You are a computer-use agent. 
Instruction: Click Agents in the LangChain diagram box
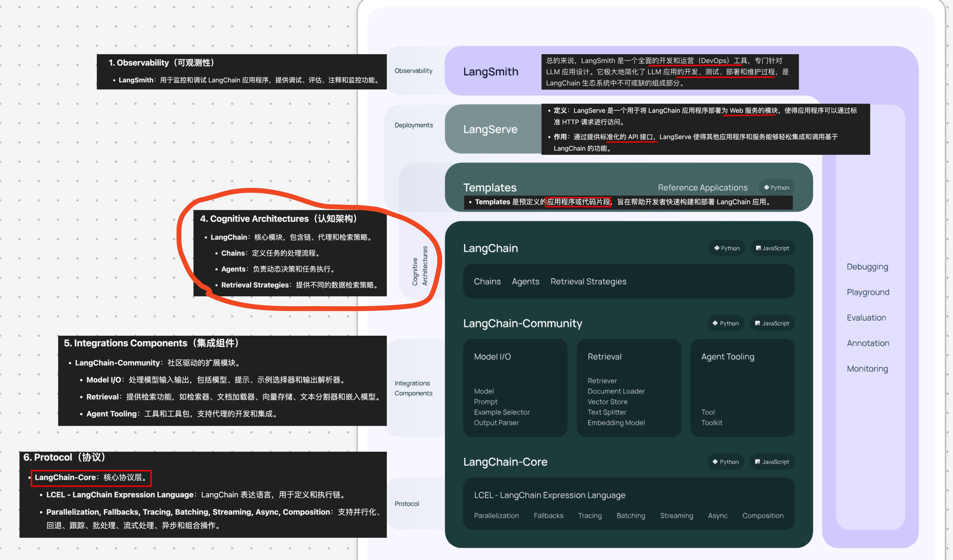point(526,281)
